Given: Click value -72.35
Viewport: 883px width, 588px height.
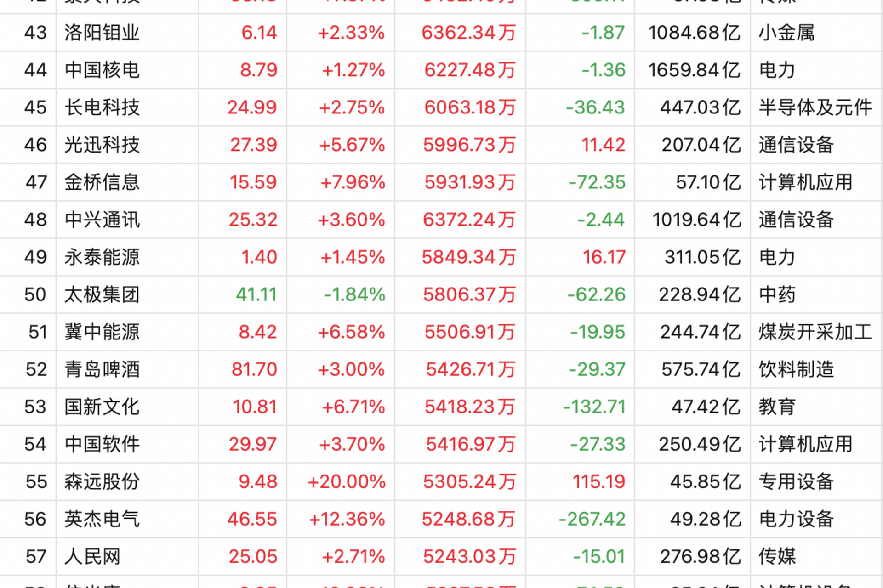Looking at the screenshot, I should point(597,182).
